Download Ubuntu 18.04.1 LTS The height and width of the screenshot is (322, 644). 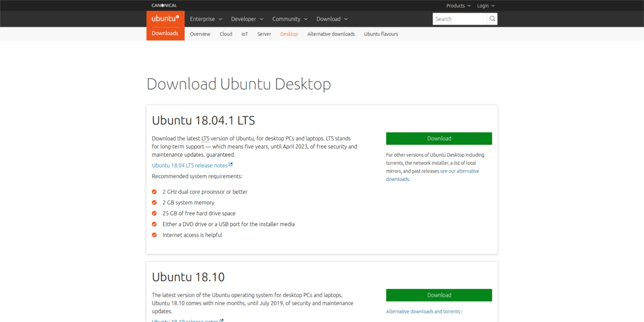[x=439, y=138]
